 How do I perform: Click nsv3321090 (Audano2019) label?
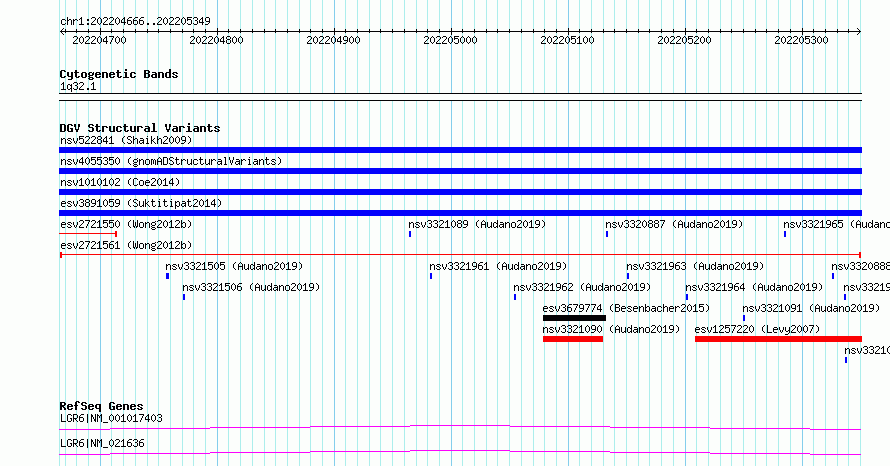click(611, 329)
